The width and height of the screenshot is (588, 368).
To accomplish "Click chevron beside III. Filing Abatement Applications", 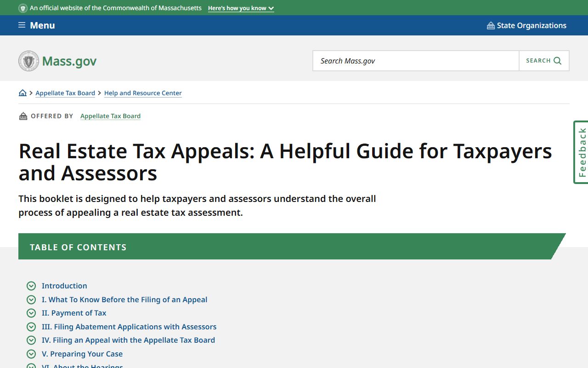I will pos(31,327).
